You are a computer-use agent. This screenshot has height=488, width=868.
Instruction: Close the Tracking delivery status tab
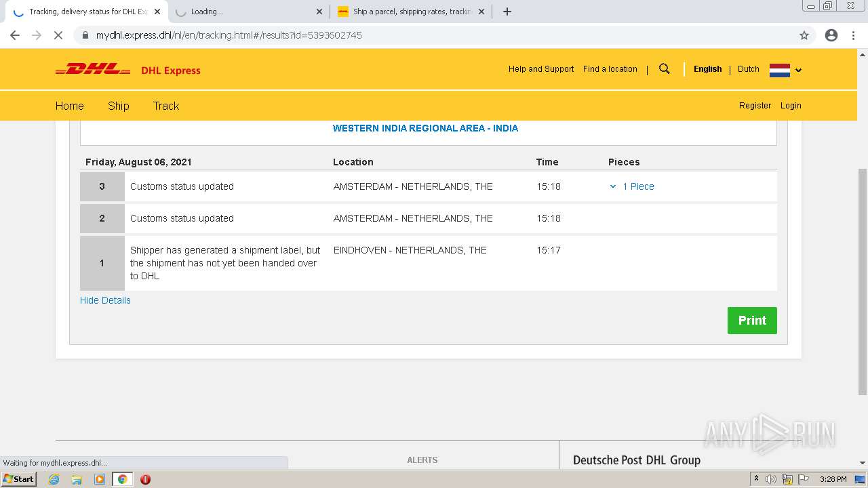(x=157, y=12)
